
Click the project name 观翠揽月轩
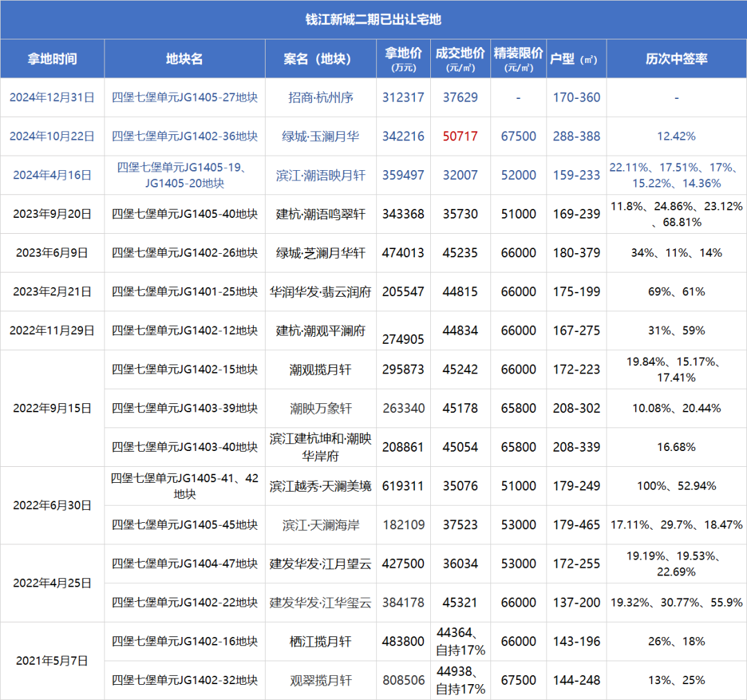pyautogui.click(x=321, y=680)
